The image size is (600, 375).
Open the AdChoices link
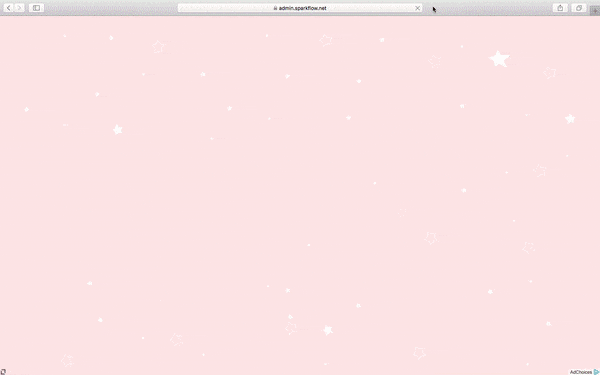click(x=580, y=372)
